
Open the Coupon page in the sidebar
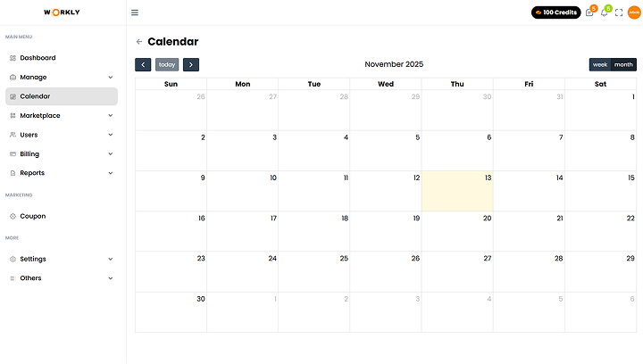33,216
